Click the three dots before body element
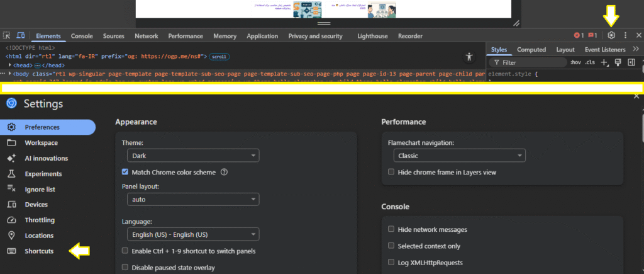644x274 pixels. coord(3,74)
